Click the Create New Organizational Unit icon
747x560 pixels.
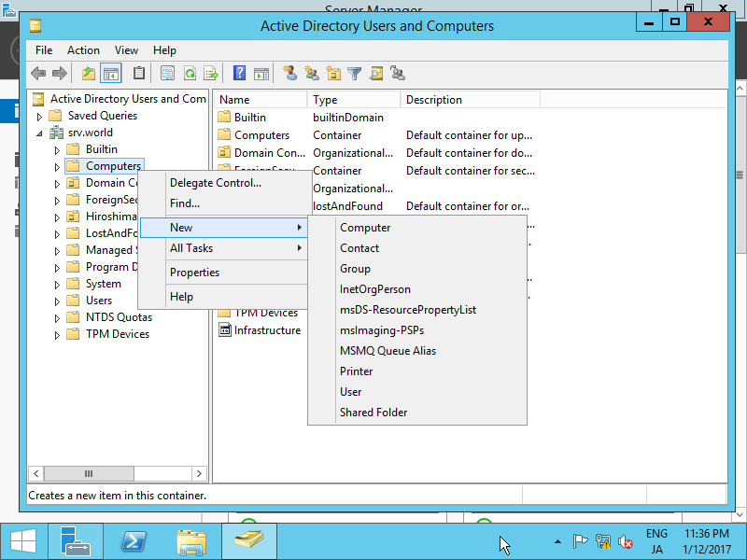click(332, 73)
